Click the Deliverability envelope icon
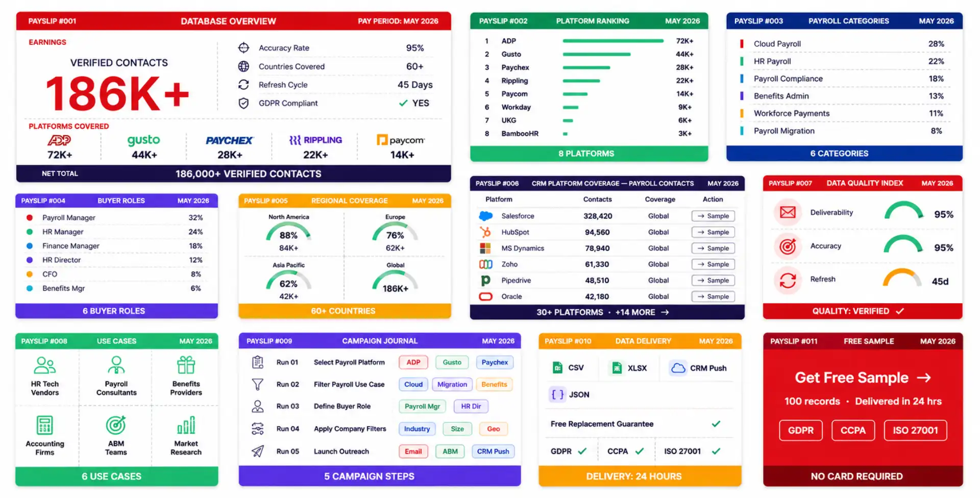This screenshot has height=498, width=980. tap(788, 212)
